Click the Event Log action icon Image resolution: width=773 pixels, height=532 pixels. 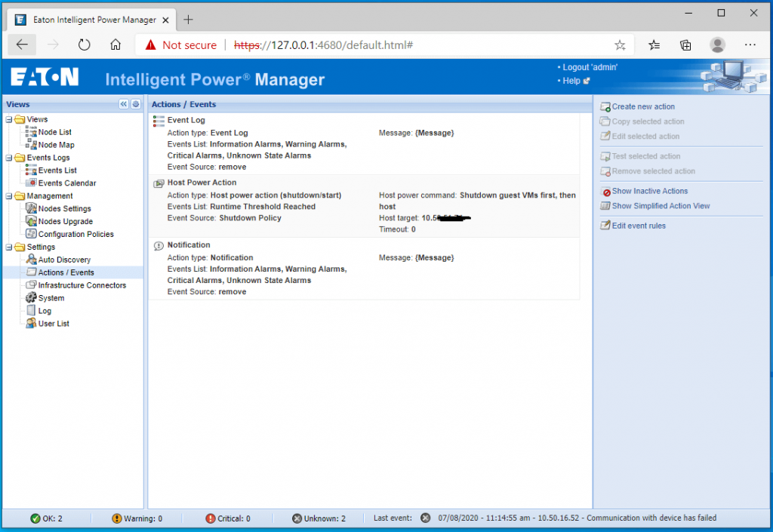159,121
